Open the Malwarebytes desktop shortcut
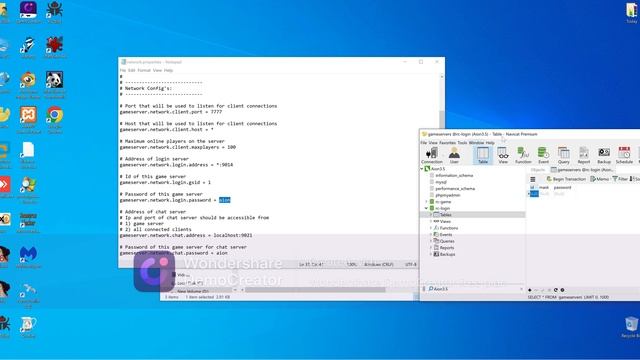 click(x=28, y=258)
